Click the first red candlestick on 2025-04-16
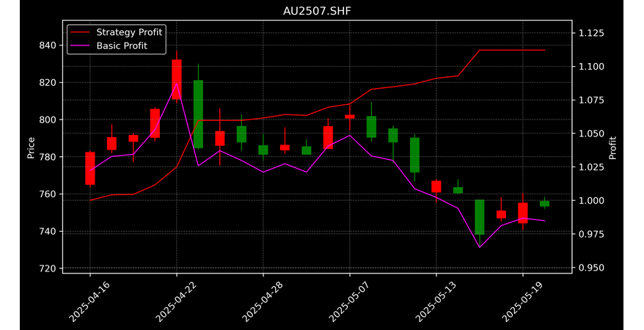Image resolution: width=644 pixels, height=330 pixels. point(90,168)
